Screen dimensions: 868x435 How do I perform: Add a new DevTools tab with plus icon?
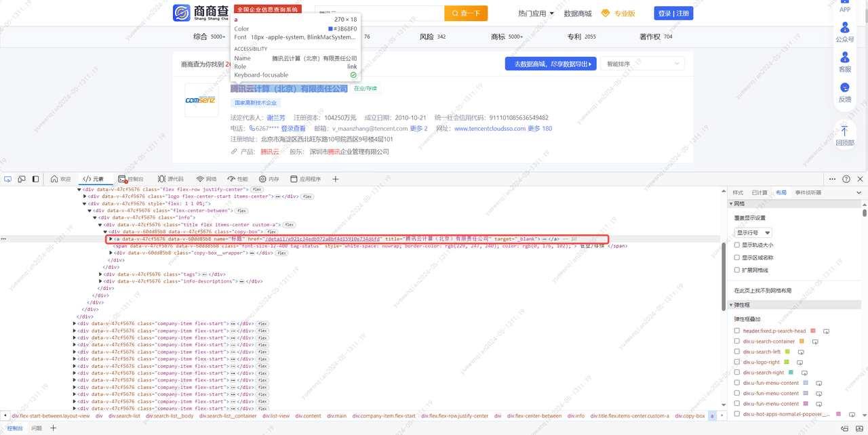coord(335,179)
